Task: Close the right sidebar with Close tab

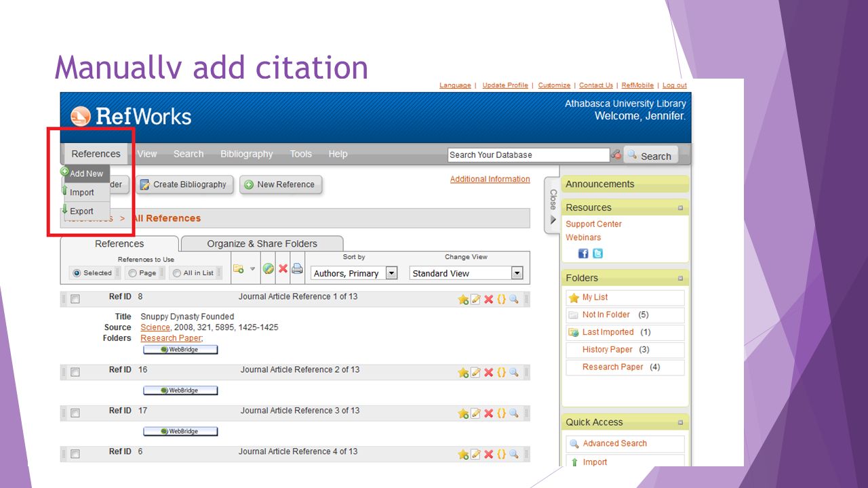Action: (553, 207)
